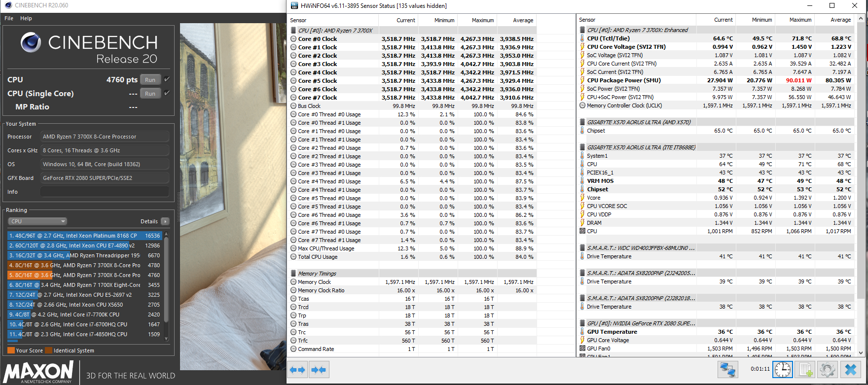Select the Memory Clock Ratio row
868x385 pixels.
(x=412, y=290)
